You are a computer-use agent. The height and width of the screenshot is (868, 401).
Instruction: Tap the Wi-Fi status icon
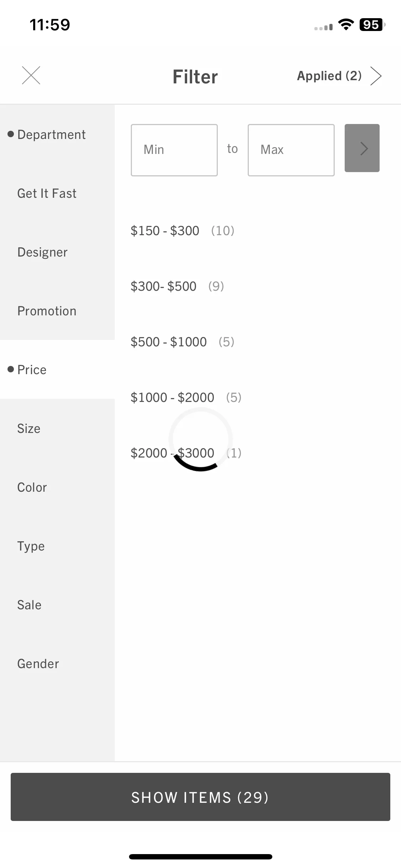pos(346,25)
